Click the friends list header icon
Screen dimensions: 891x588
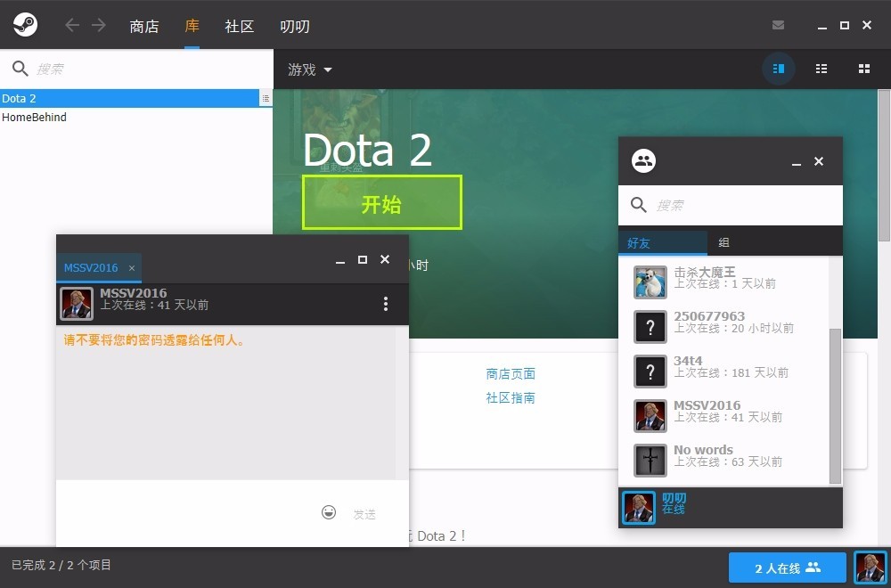coord(643,161)
